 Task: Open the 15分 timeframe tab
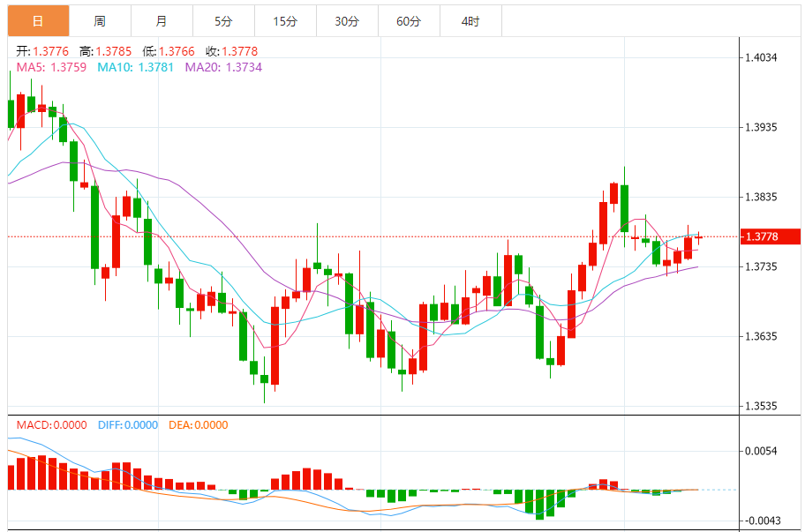tap(285, 21)
